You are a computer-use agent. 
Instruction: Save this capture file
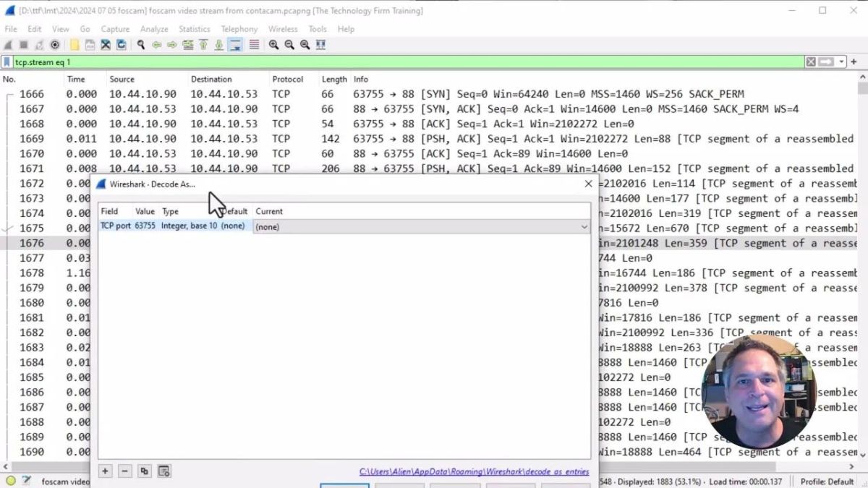pyautogui.click(x=90, y=45)
